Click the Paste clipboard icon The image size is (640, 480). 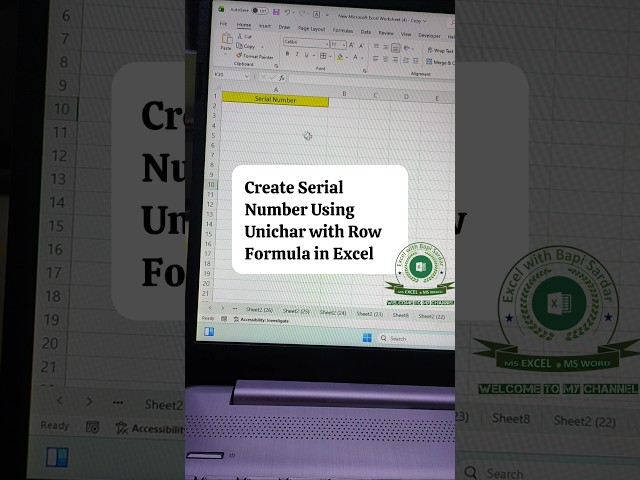(227, 39)
